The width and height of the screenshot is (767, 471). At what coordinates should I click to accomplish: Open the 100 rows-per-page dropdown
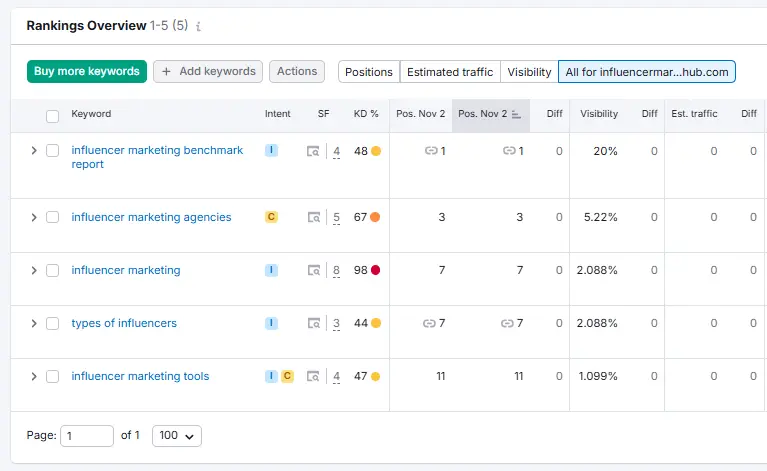tap(177, 436)
